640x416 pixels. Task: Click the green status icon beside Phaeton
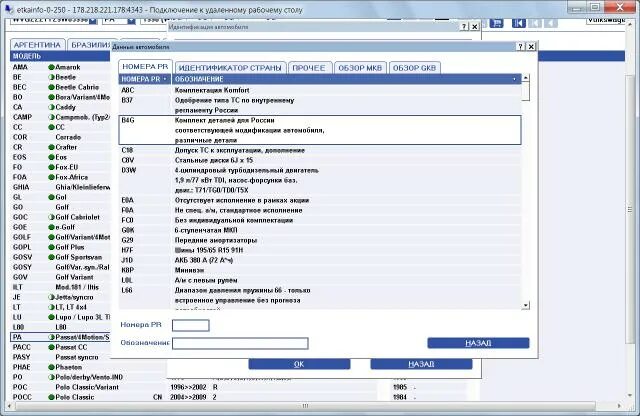[x=51, y=367]
